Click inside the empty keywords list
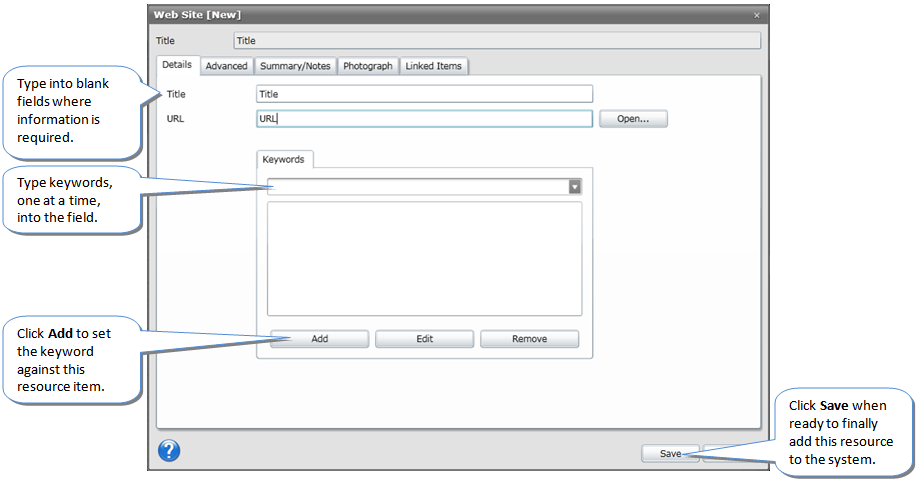The image size is (917, 481). click(424, 259)
